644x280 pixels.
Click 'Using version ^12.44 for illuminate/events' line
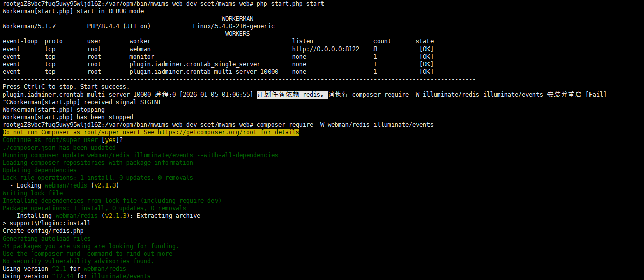[77, 276]
